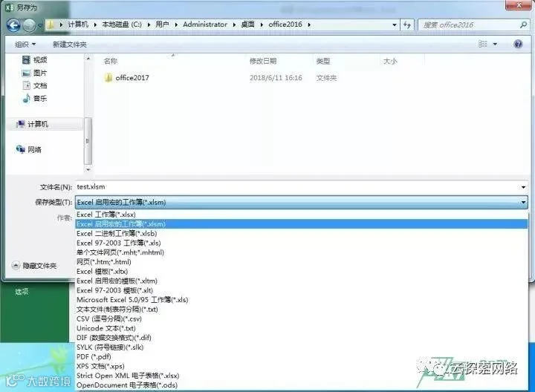Choose DIF (数据交换格式)(*.dif) type
The width and height of the screenshot is (535, 392).
point(301,338)
